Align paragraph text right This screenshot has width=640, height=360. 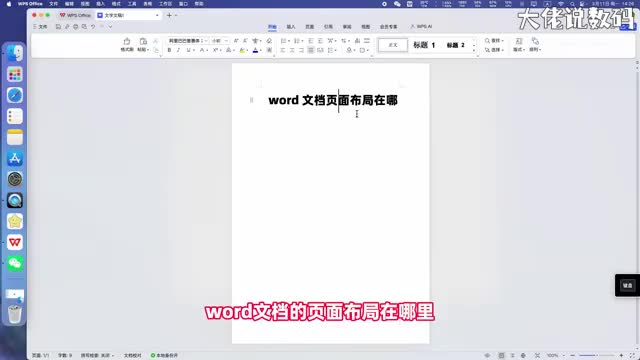click(x=301, y=50)
